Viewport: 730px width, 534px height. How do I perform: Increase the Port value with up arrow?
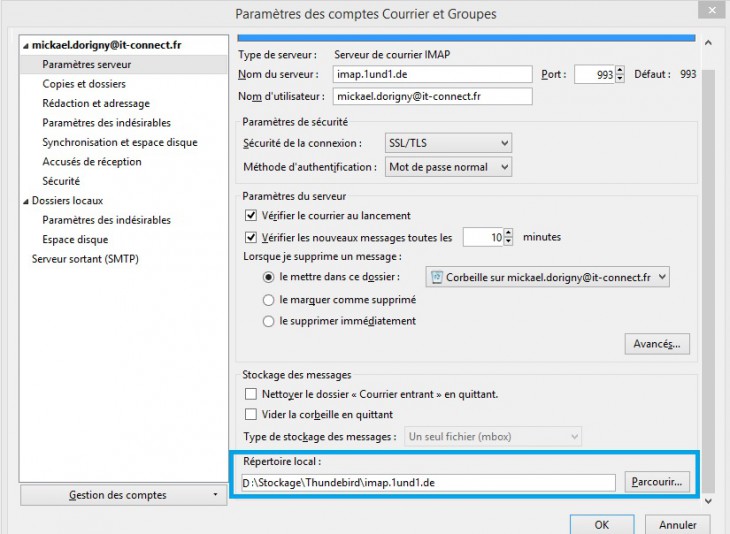click(620, 70)
